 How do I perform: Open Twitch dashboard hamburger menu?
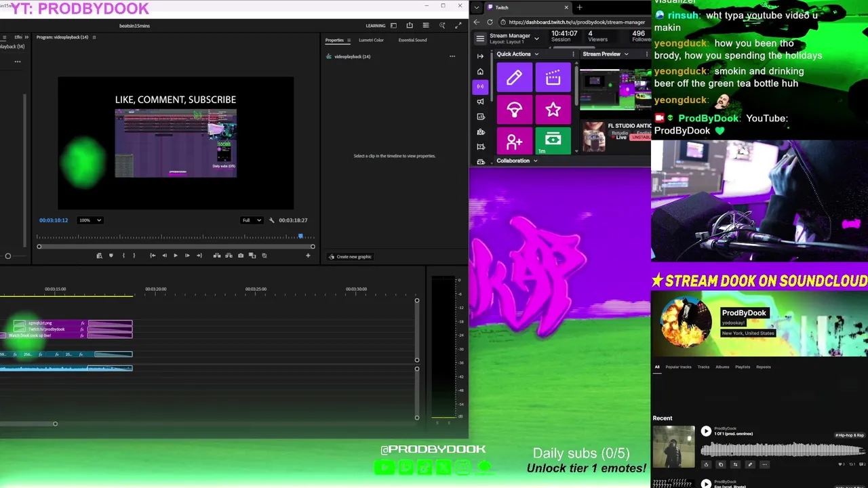480,39
